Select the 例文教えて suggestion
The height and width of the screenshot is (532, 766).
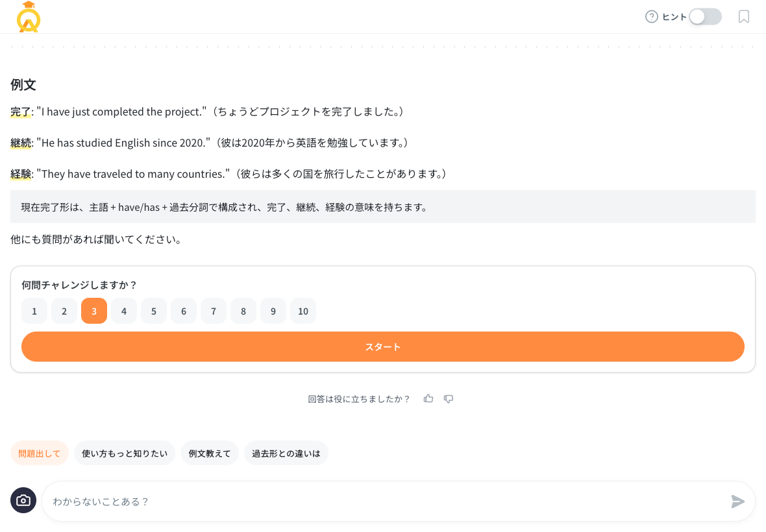click(x=210, y=453)
